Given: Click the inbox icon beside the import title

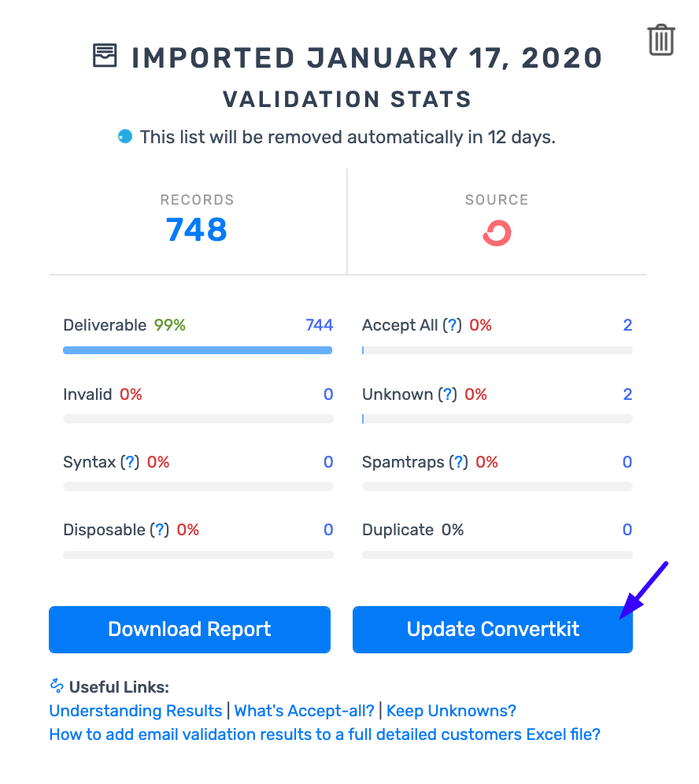Looking at the screenshot, I should (105, 56).
